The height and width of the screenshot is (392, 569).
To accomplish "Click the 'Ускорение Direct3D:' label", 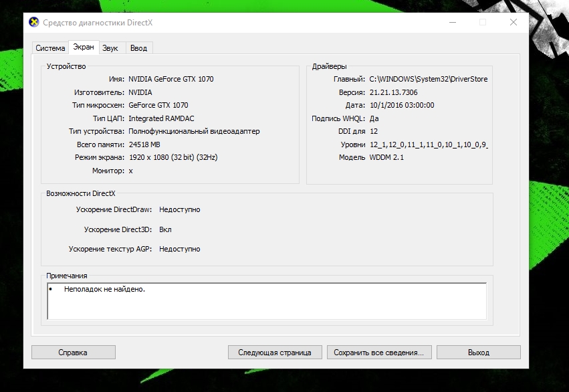I will click(x=118, y=229).
